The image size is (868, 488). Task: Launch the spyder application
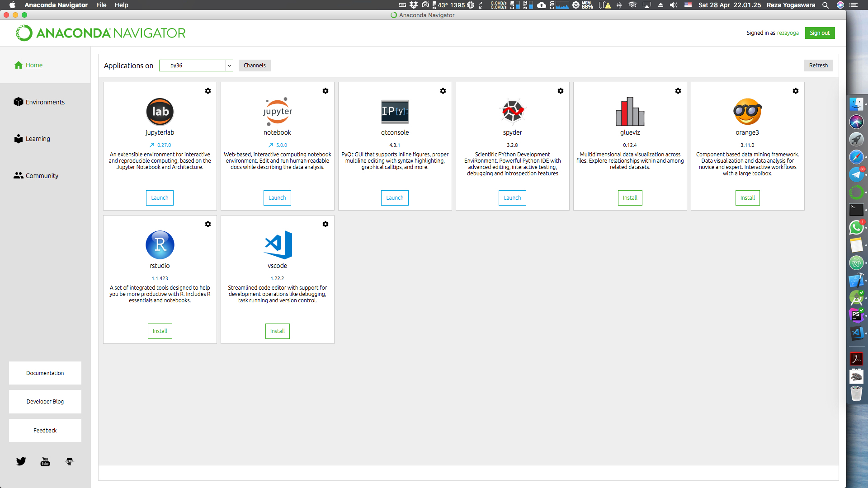pos(512,198)
